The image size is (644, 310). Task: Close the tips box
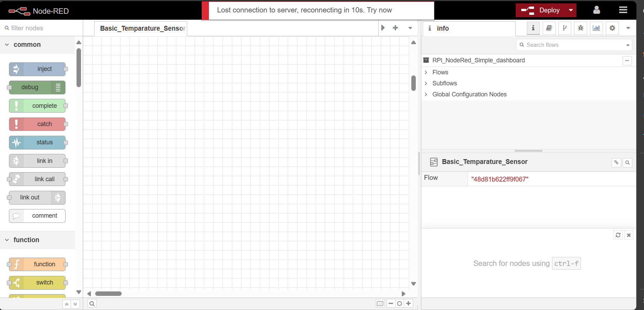629,235
